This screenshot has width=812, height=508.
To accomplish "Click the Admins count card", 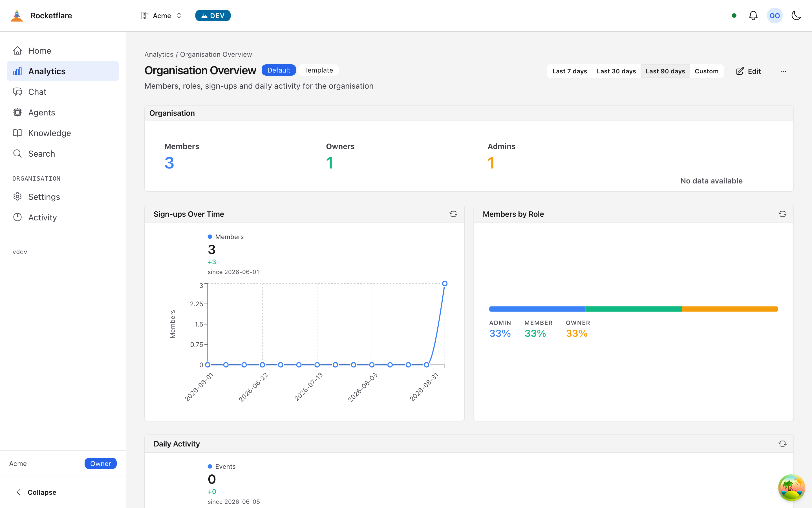I will (x=501, y=157).
